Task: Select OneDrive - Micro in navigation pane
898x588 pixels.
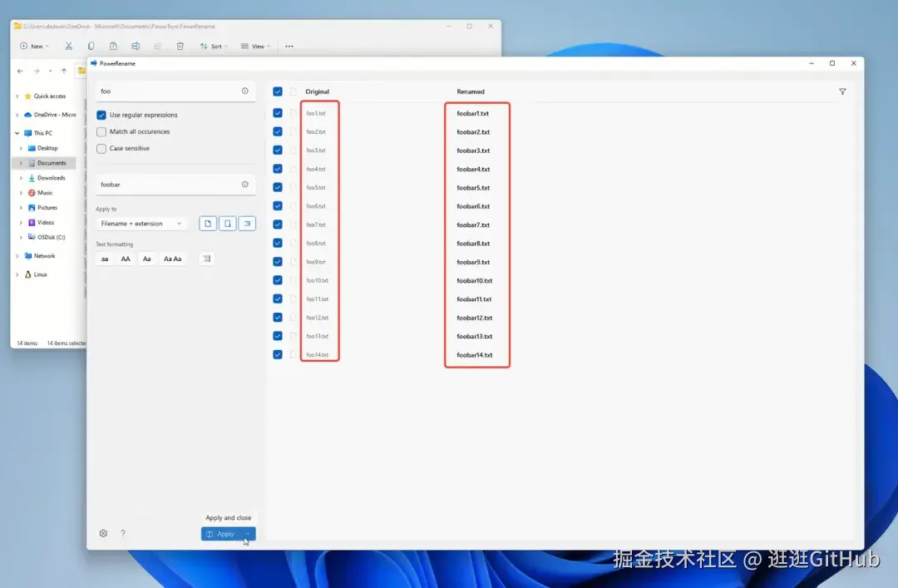Action: tap(54, 115)
